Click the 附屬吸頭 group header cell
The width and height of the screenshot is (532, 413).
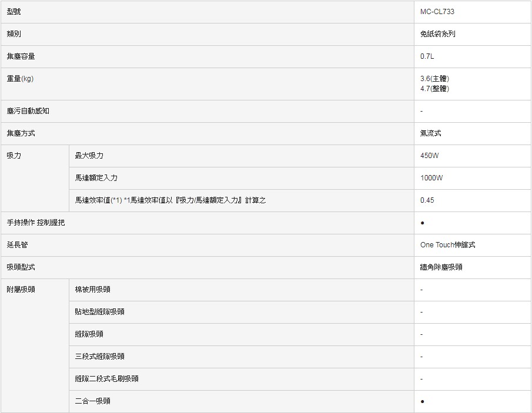tap(21, 290)
